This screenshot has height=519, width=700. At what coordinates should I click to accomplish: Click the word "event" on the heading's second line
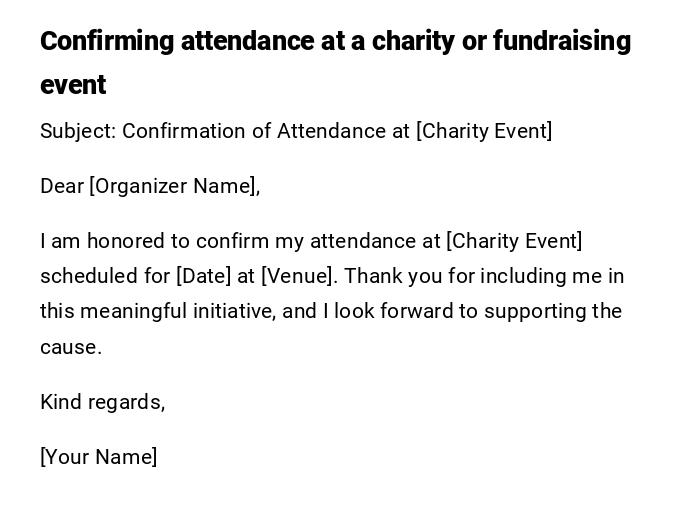[x=73, y=86]
